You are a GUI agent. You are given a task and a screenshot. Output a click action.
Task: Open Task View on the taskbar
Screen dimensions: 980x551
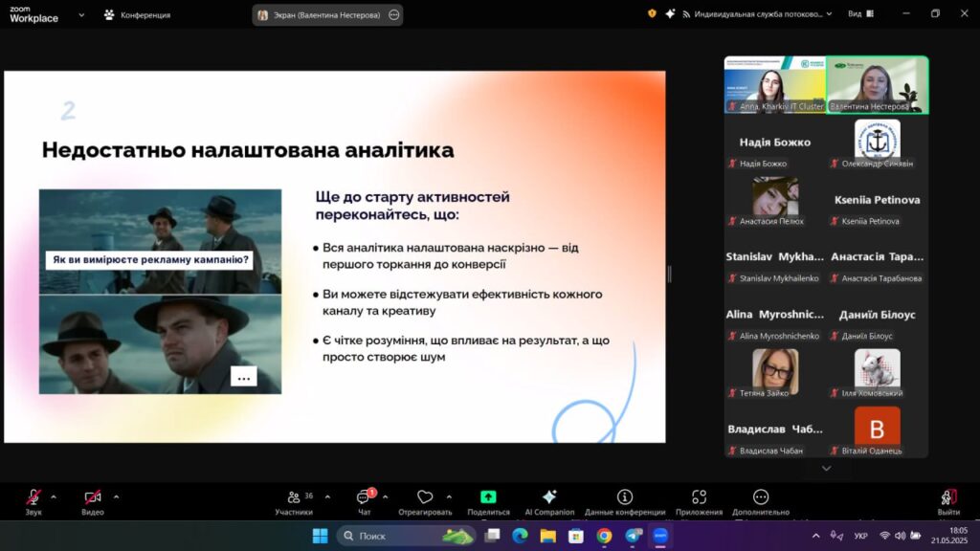(x=493, y=536)
